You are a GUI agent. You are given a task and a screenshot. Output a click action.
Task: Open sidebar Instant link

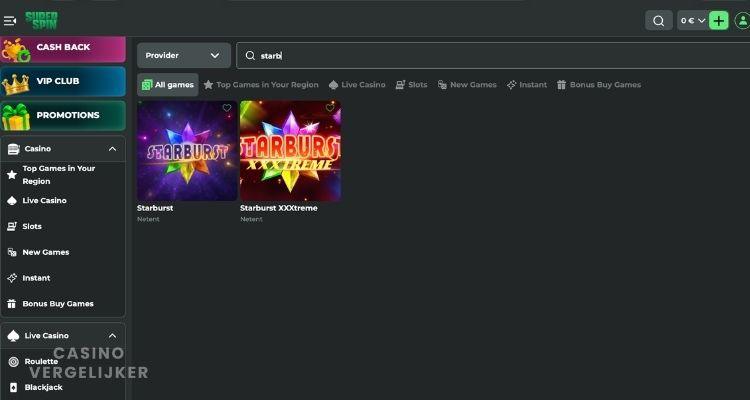click(x=63, y=278)
